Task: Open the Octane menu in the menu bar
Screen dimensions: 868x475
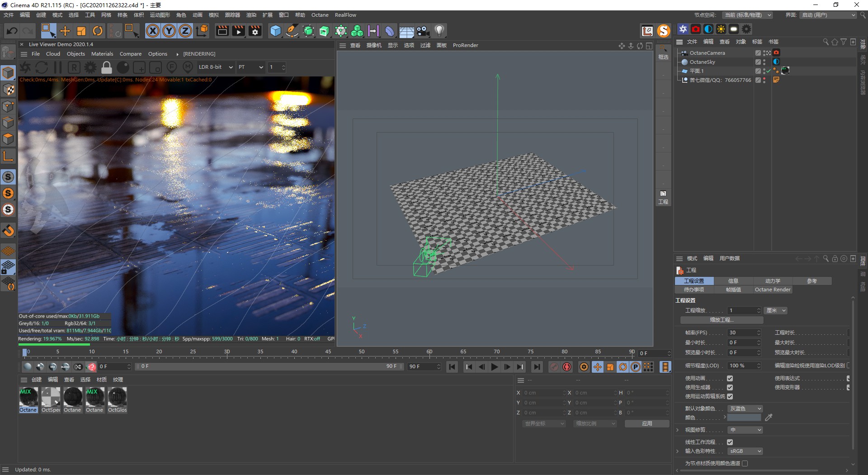Action: pyautogui.click(x=320, y=15)
